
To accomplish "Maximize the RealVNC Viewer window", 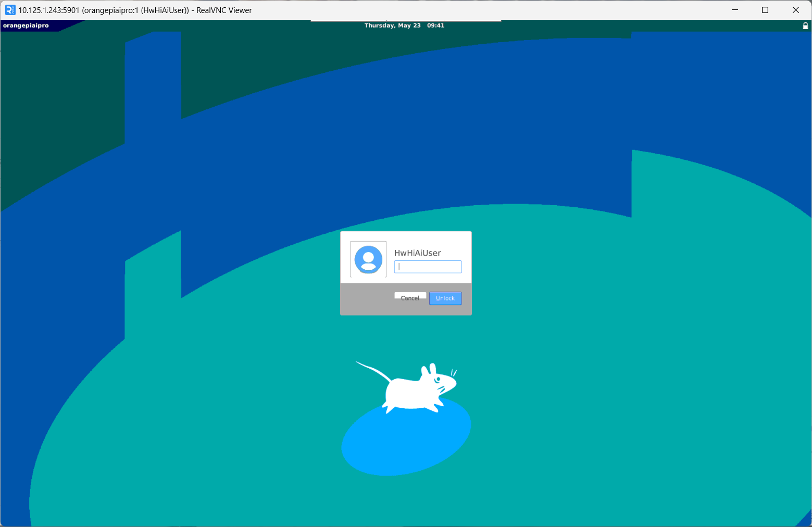I will point(765,10).
